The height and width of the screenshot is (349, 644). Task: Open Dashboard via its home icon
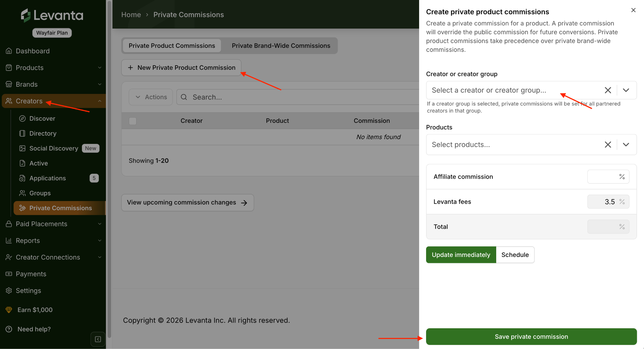(x=9, y=51)
